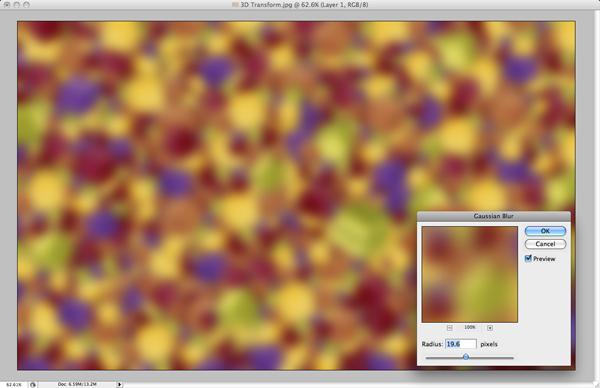Click the 3D Transform.jpg title bar file icon
Viewport: 600px width, 388px height.
pyautogui.click(x=235, y=5)
